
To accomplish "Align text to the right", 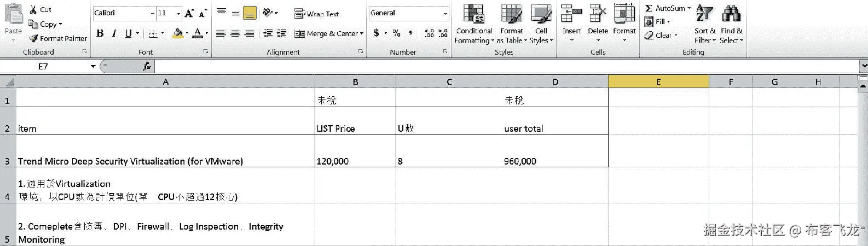I will click(250, 33).
